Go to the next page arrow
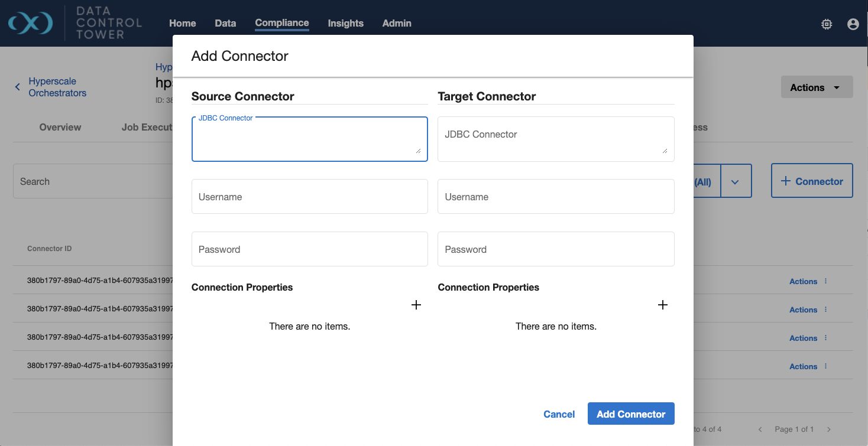Screen dimensions: 868x446 [829, 429]
